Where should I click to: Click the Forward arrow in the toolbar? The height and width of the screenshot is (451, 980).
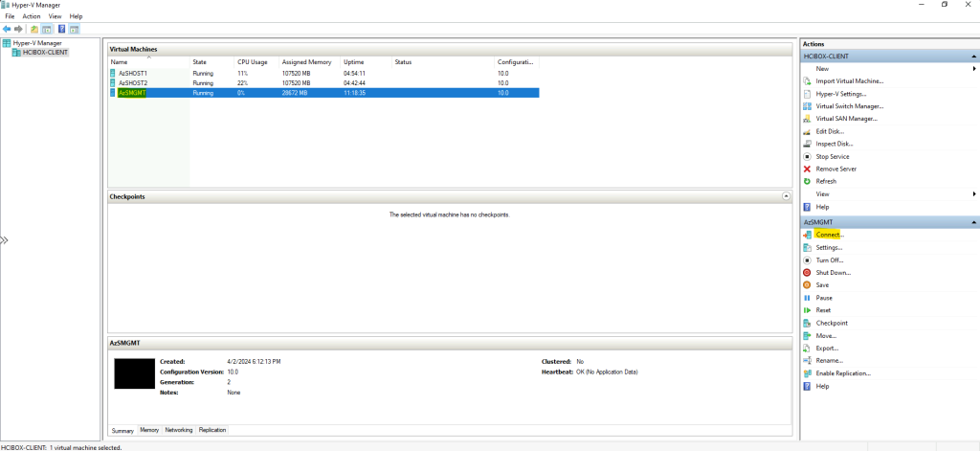(x=18, y=29)
